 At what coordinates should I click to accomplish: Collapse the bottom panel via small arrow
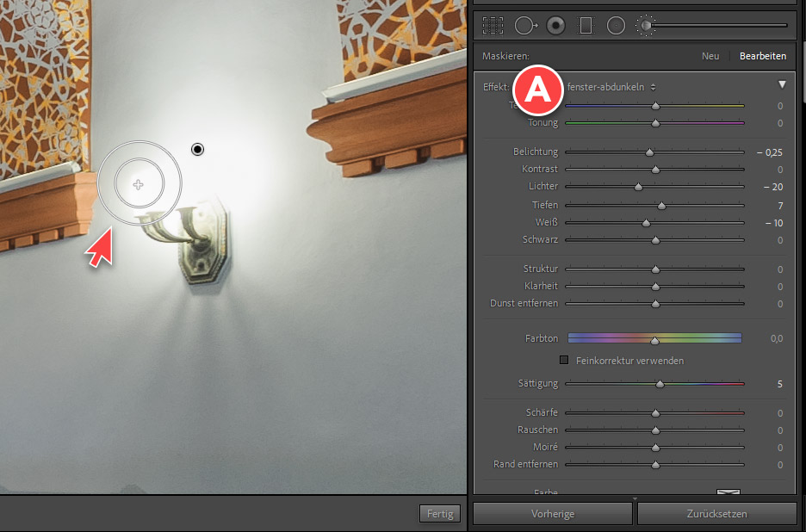coord(635,499)
